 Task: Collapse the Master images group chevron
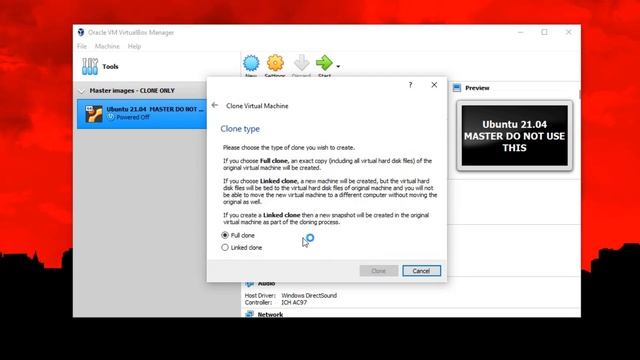[x=82, y=91]
